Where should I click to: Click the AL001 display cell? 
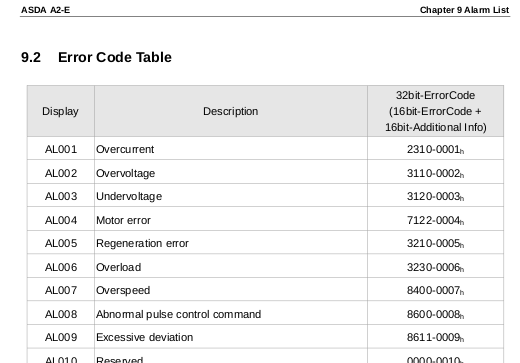61,149
